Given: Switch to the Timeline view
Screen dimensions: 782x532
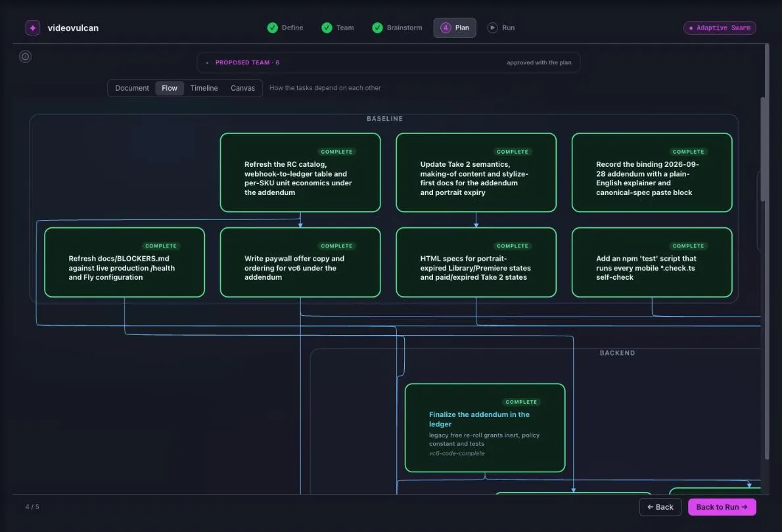Looking at the screenshot, I should coord(204,88).
